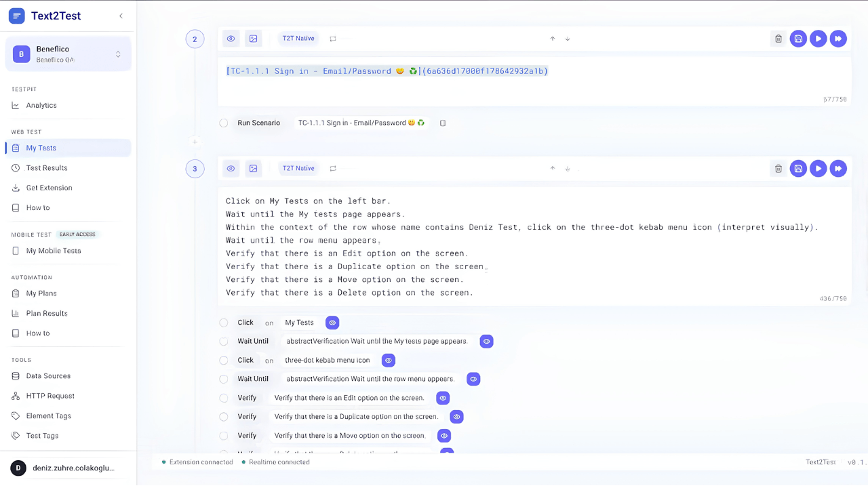Viewport: 868px width, 488px height.
Task: Delete step 3 with trash icon
Action: (x=778, y=168)
